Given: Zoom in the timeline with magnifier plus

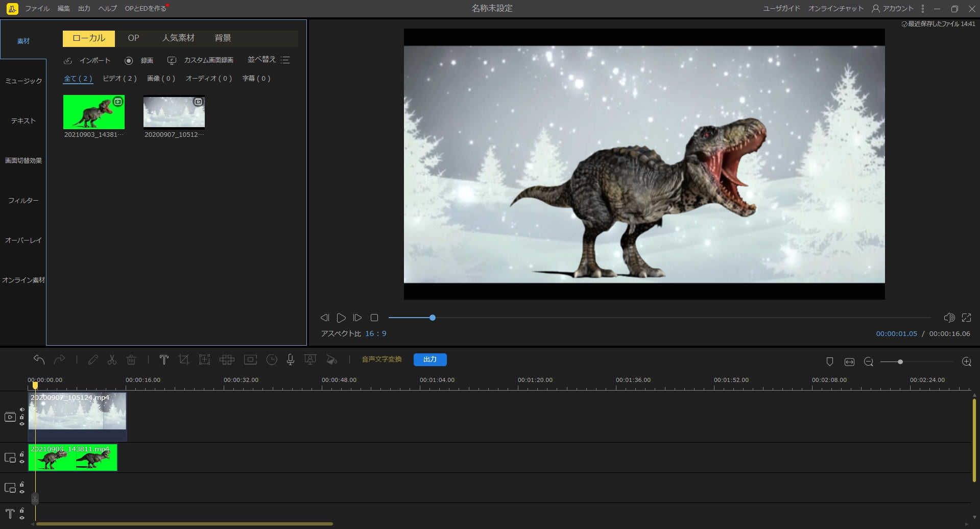Looking at the screenshot, I should click(966, 362).
